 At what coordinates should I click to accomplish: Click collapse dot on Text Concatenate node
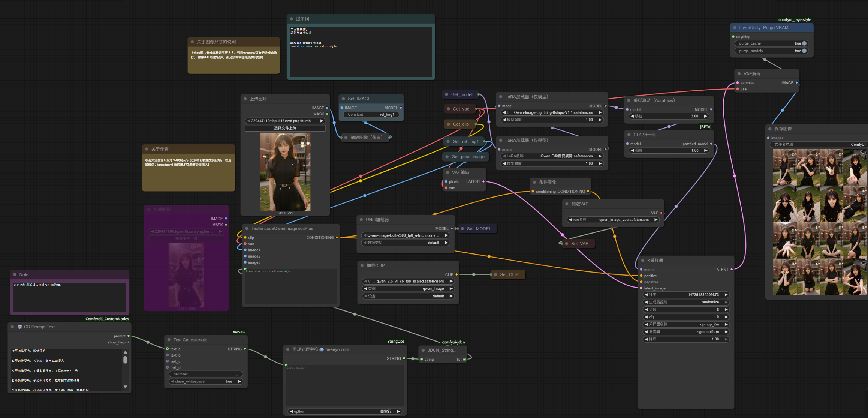tap(169, 340)
